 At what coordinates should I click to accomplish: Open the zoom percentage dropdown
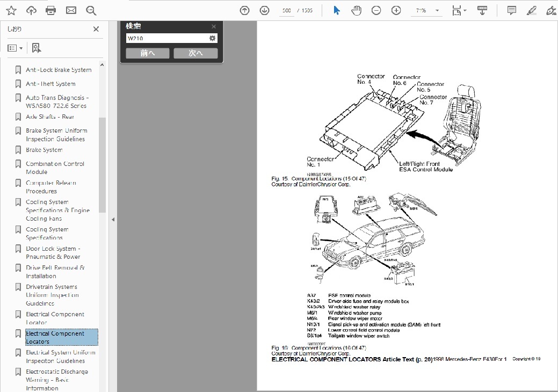click(438, 11)
